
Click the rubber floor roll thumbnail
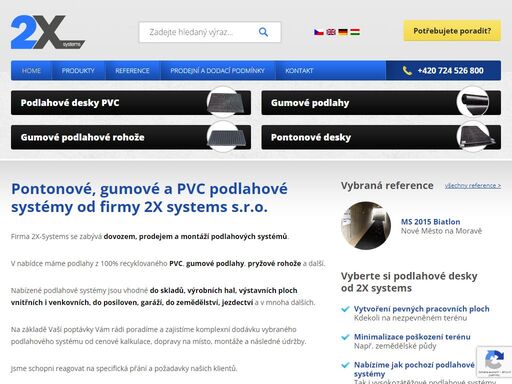[x=473, y=102]
